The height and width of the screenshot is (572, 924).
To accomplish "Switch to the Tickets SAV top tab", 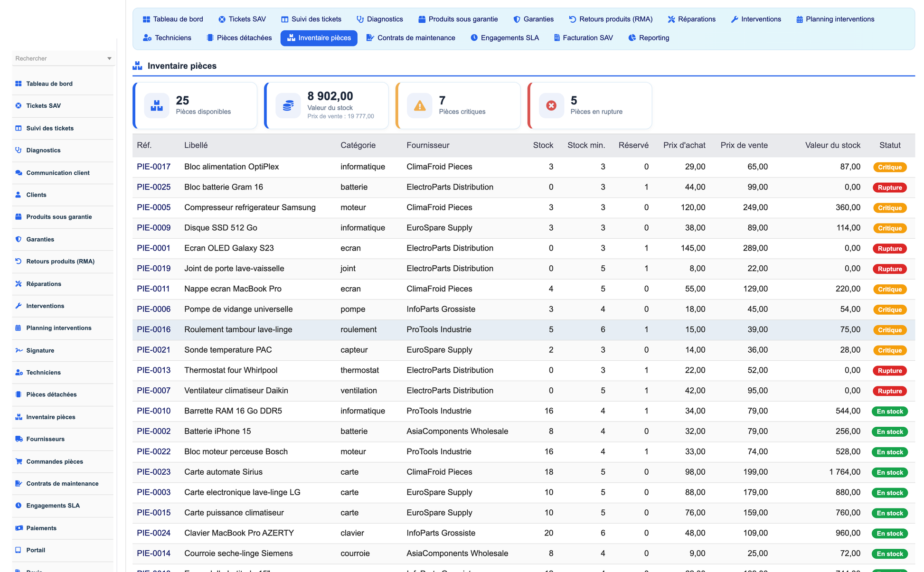I will point(242,19).
